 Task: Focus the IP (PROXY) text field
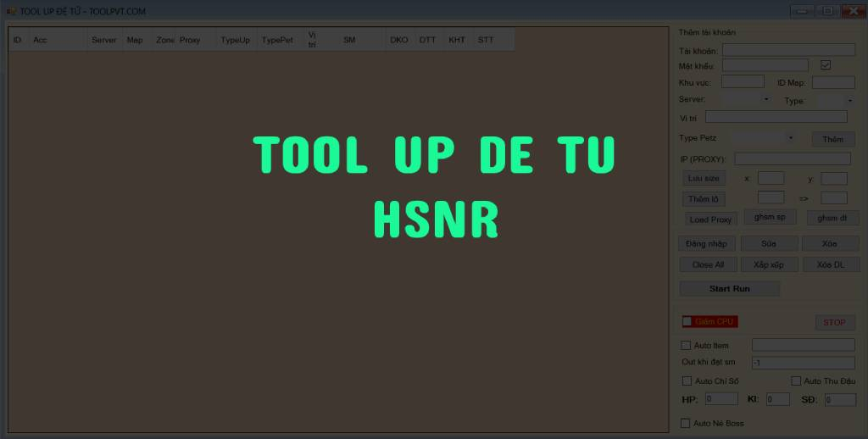(x=793, y=158)
